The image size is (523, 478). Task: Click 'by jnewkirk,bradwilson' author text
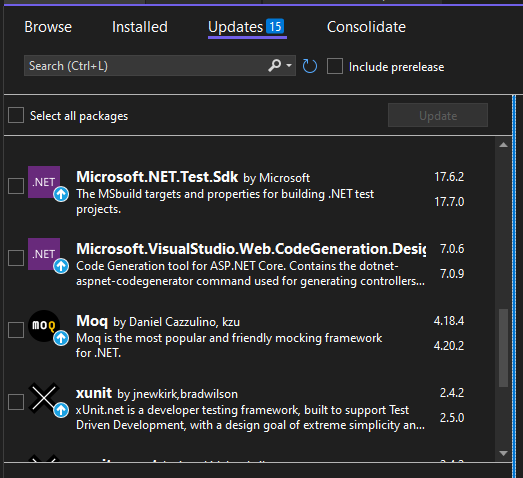coord(177,394)
